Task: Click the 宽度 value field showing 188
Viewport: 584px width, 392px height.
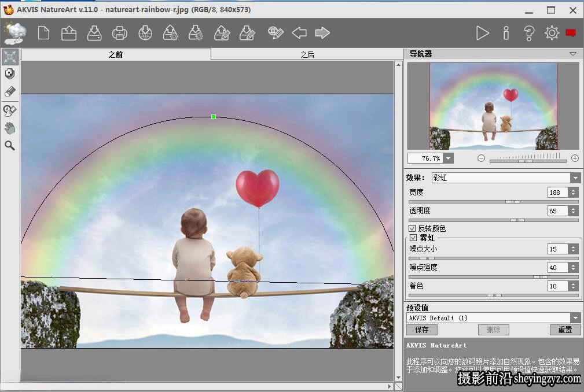Action: point(557,193)
